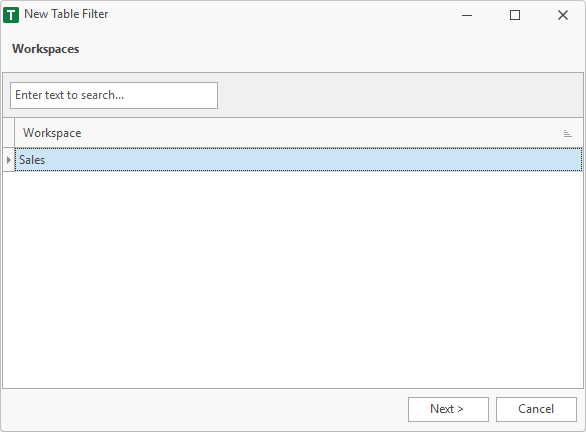
Task: Click the green T application icon
Action: point(11,15)
